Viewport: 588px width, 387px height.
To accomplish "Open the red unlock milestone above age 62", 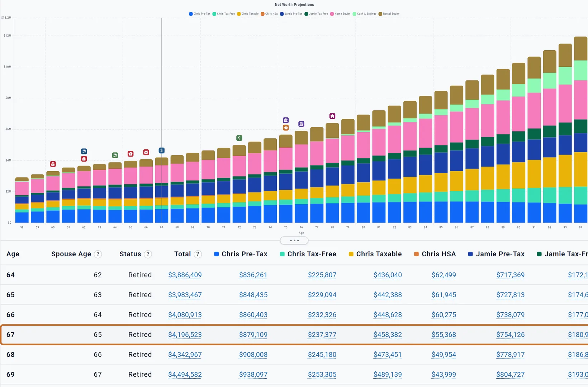I will click(x=84, y=159).
